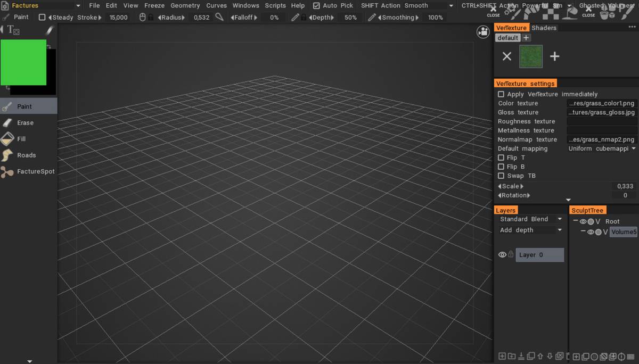Screen dimensions: 639x364
Task: Open the Edit menu
Action: (111, 5)
